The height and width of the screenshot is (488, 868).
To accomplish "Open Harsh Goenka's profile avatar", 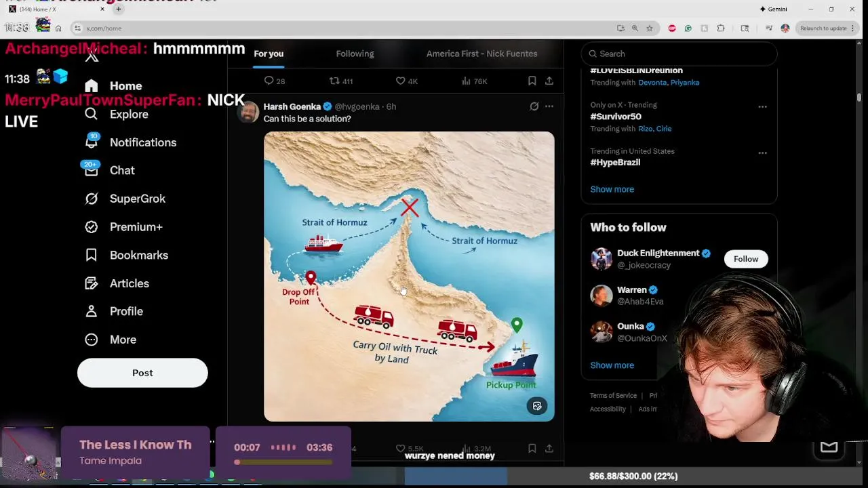I will (x=248, y=112).
